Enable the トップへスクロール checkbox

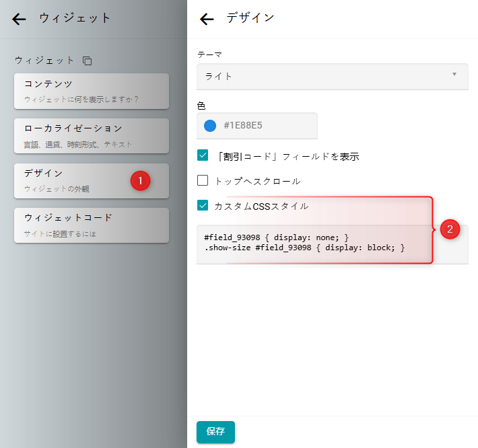pyautogui.click(x=203, y=180)
